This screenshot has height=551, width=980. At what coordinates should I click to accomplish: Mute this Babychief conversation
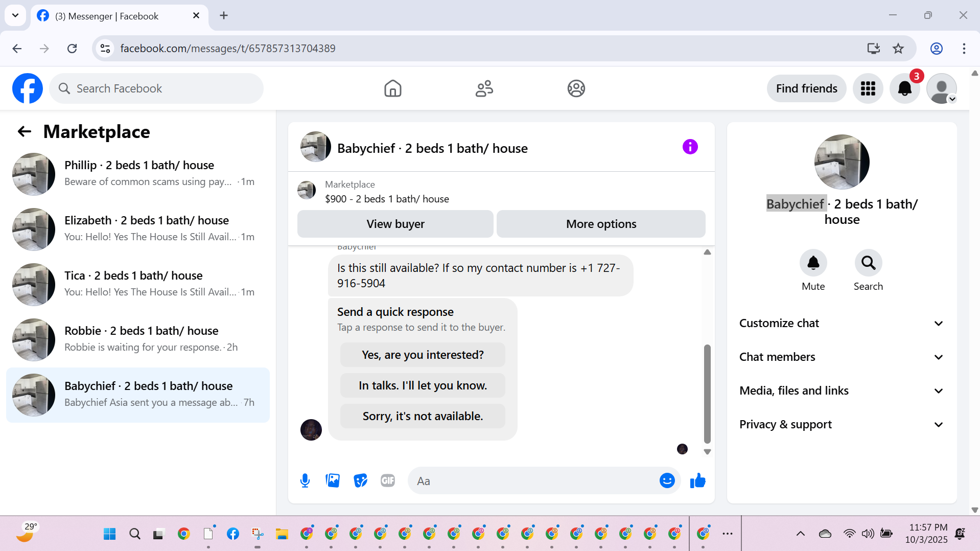pyautogui.click(x=813, y=263)
